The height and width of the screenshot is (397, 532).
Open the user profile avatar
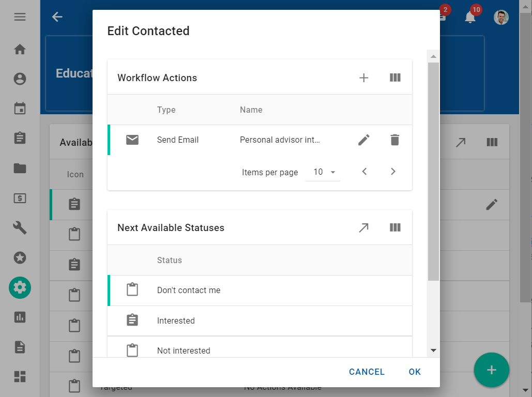[501, 17]
